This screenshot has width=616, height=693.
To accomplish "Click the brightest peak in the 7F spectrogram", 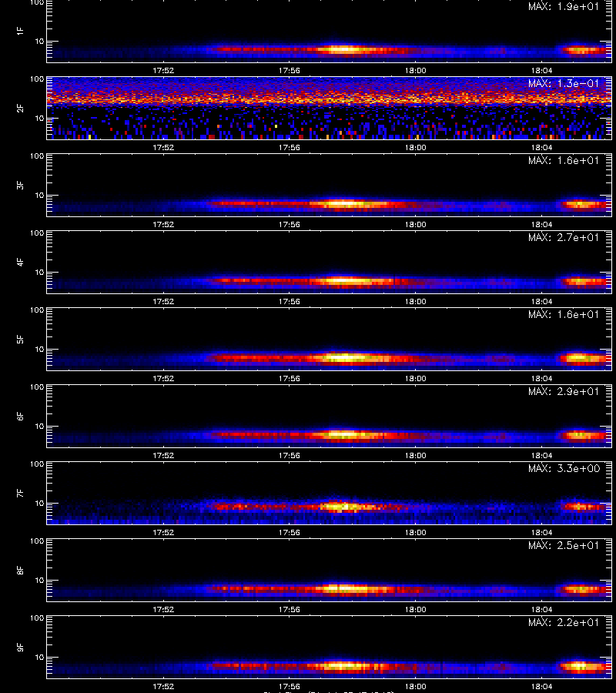I will 343,507.
